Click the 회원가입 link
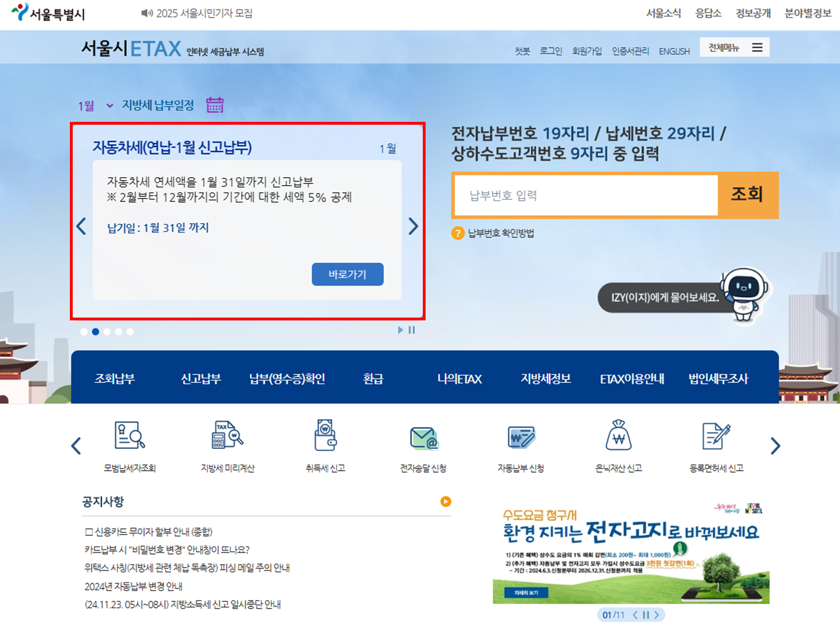 click(x=587, y=51)
